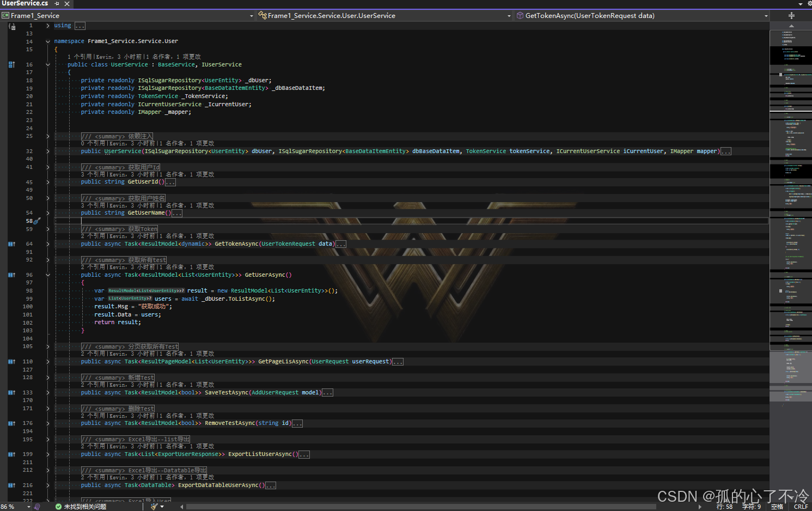Open the document tab list dropdown arrow
The width and height of the screenshot is (812, 511).
point(801,4)
